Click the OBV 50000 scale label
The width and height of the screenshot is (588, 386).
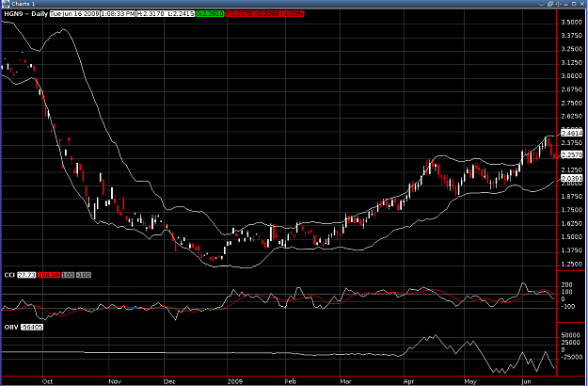(x=570, y=335)
